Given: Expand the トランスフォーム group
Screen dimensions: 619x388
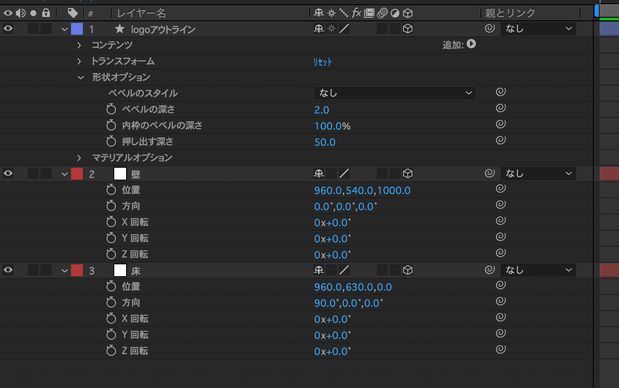Looking at the screenshot, I should [79, 62].
